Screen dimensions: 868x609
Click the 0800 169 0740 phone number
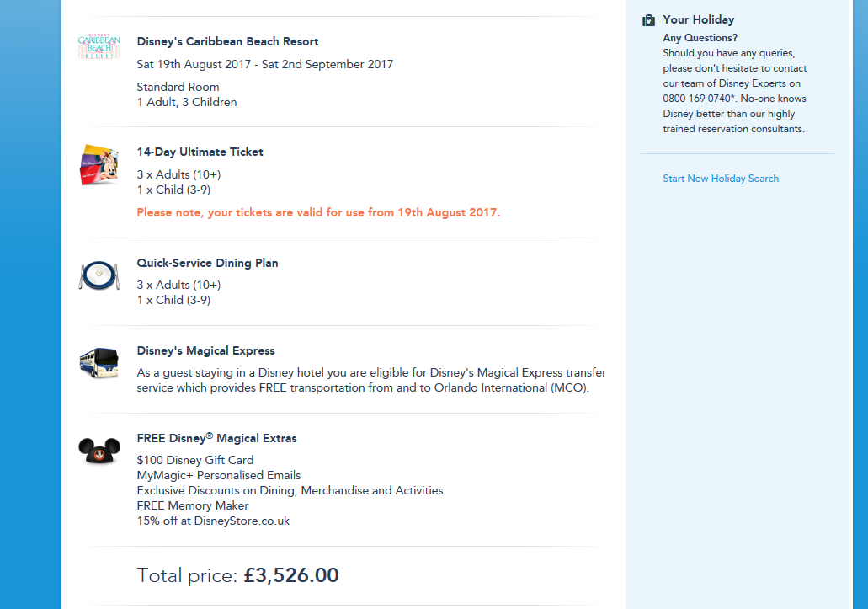point(696,99)
